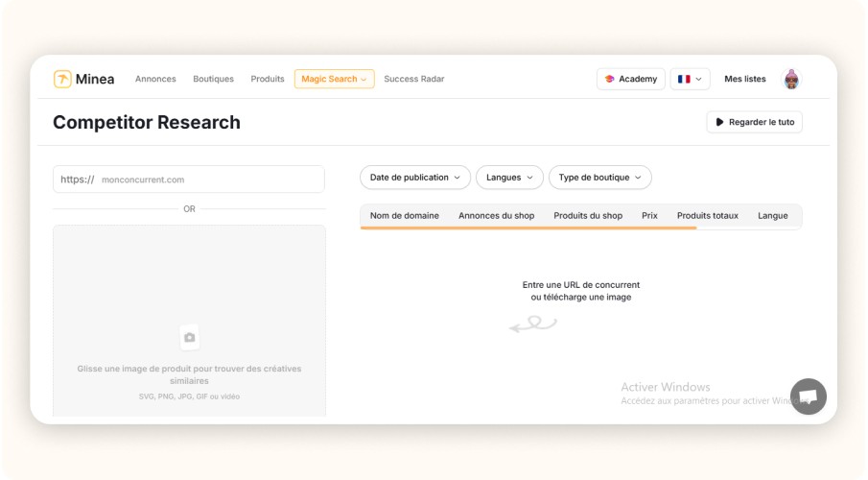The image size is (868, 480).
Task: Click the orange horizontal scroll bar under column headers
Action: click(x=528, y=228)
